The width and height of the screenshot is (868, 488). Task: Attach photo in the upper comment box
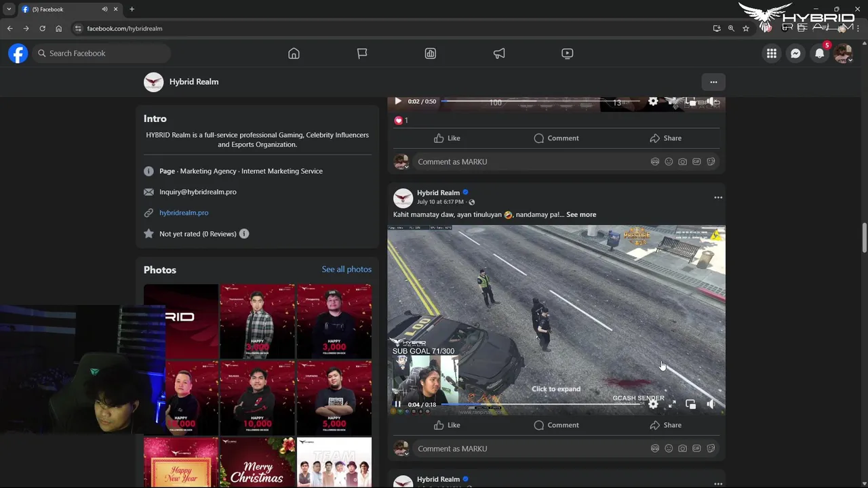pyautogui.click(x=682, y=162)
